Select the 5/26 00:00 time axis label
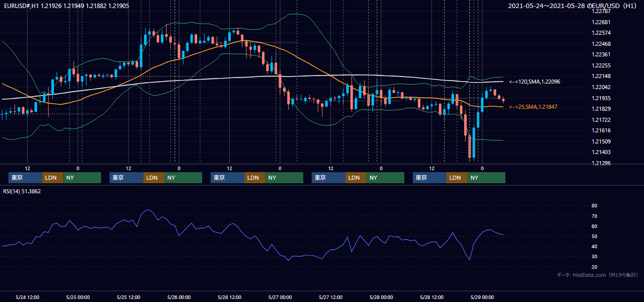644x302 pixels. pyautogui.click(x=179, y=297)
